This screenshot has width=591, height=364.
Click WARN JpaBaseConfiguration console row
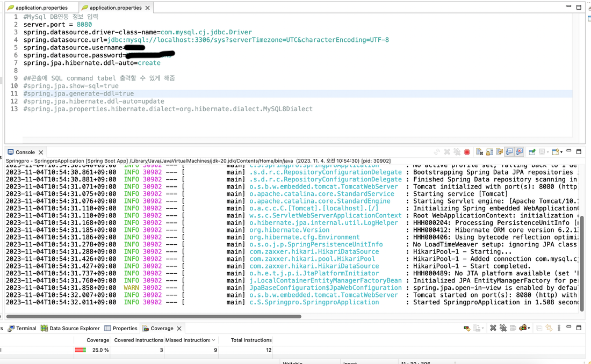click(x=291, y=288)
